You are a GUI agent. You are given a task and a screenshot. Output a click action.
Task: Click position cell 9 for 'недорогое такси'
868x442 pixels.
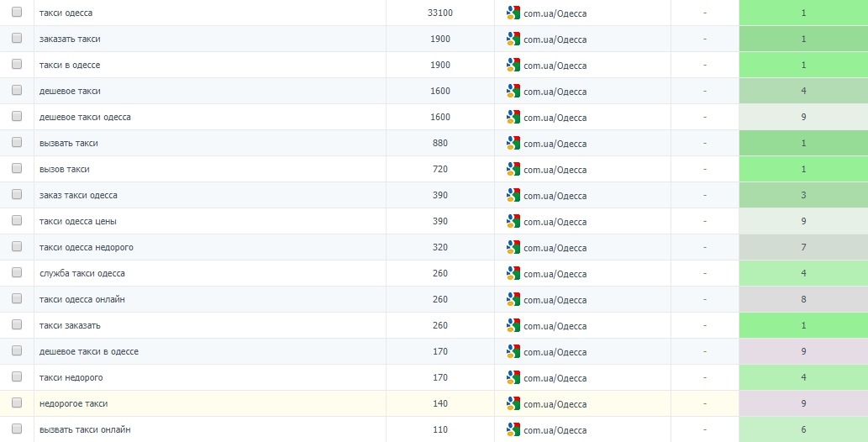tap(803, 403)
